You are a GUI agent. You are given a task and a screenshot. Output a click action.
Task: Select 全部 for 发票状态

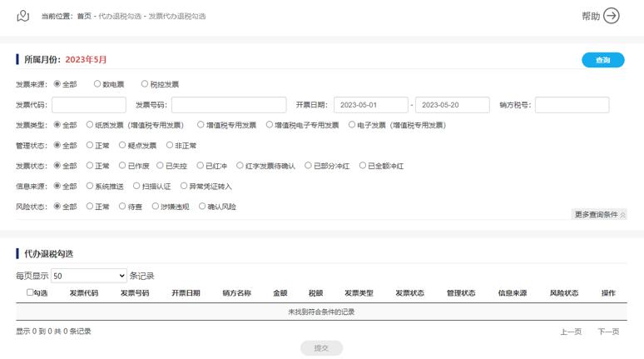[57, 165]
